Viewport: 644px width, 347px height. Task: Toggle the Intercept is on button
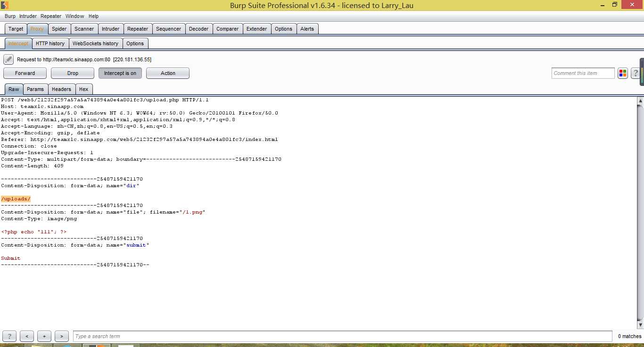click(120, 73)
